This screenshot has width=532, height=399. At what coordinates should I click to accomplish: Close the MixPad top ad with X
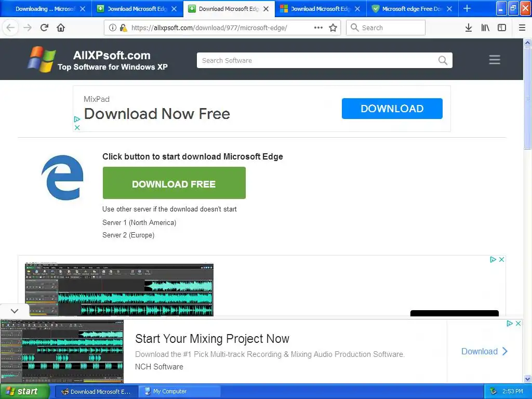pyautogui.click(x=77, y=128)
